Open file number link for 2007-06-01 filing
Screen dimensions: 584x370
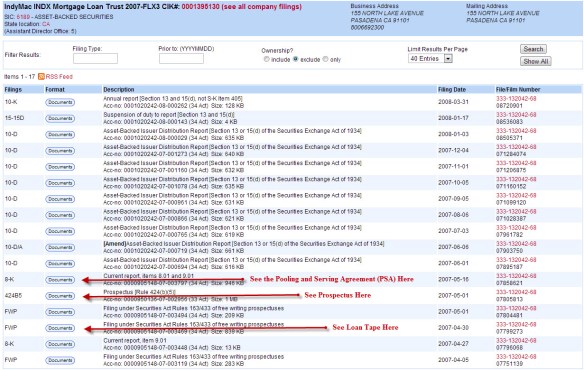pyautogui.click(x=516, y=260)
